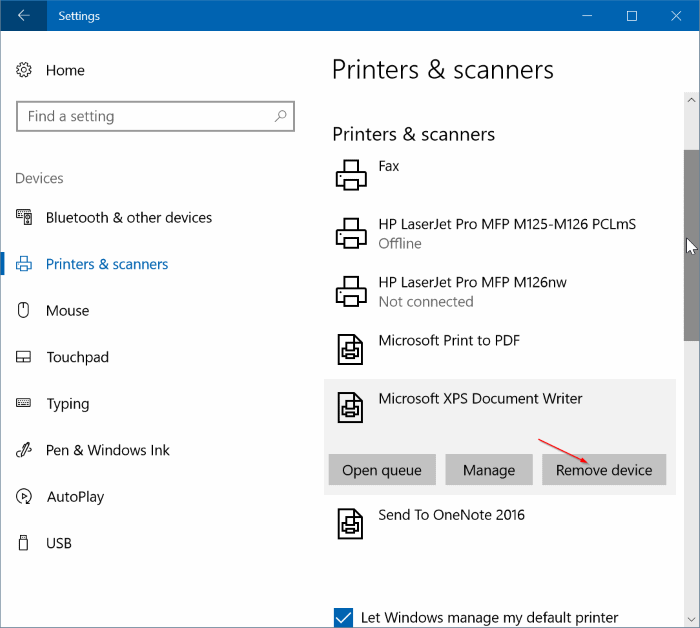Click the Not connected status text
The height and width of the screenshot is (628, 700).
click(426, 302)
